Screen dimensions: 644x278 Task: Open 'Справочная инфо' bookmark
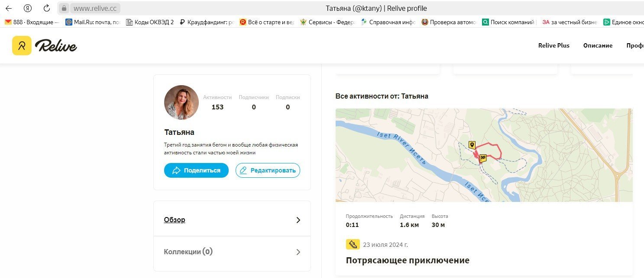(388, 22)
